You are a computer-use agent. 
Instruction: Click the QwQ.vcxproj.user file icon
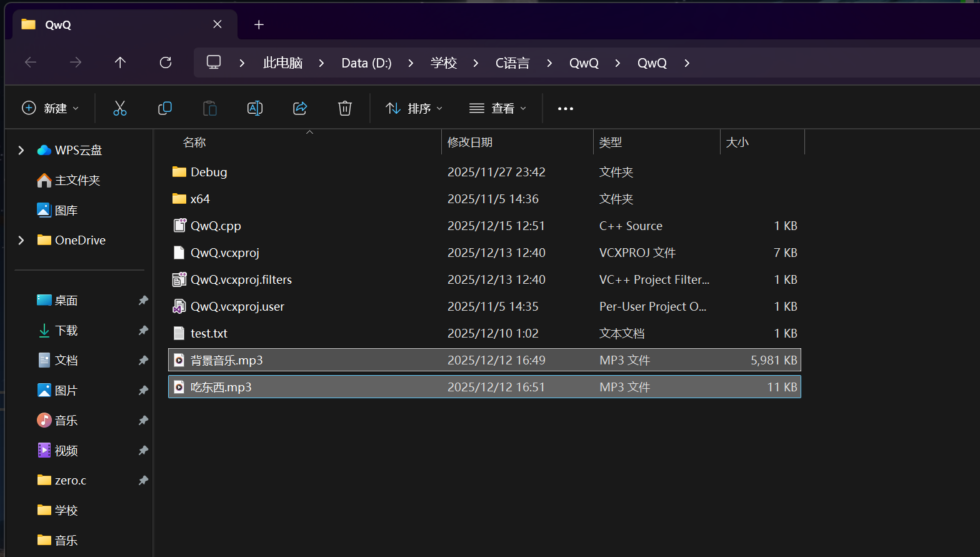[x=179, y=306]
